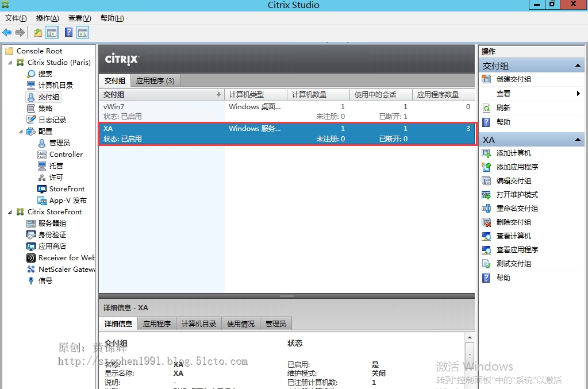Select the 计算机目录 tree node
This screenshot has width=588, height=389.
coord(56,86)
